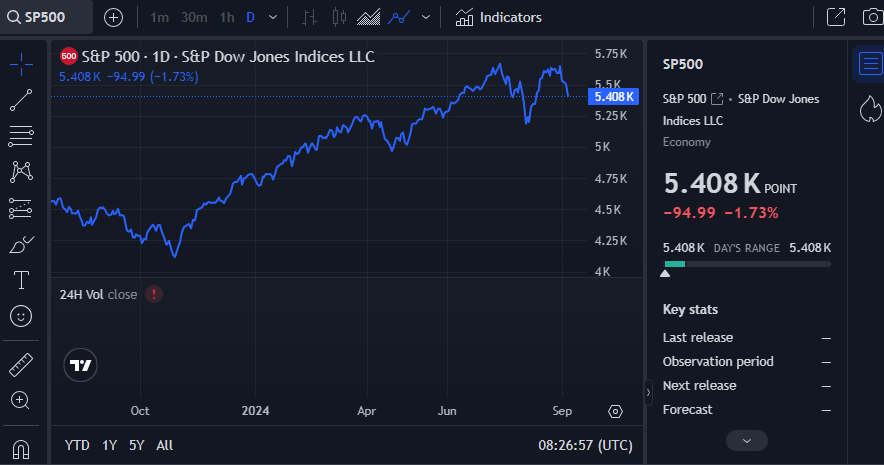The width and height of the screenshot is (884, 465).
Task: Open the Fibonacci retracement tools
Action: click(21, 136)
